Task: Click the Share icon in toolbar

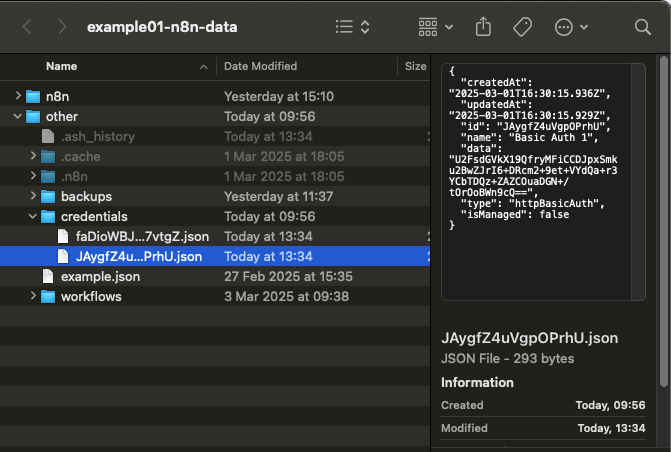Action: tap(483, 27)
